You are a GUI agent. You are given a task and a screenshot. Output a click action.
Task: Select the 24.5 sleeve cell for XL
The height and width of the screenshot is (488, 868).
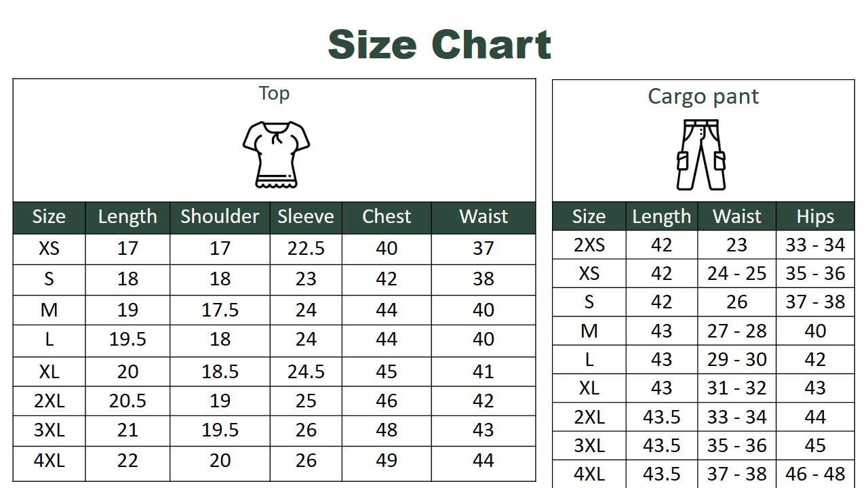pos(306,371)
